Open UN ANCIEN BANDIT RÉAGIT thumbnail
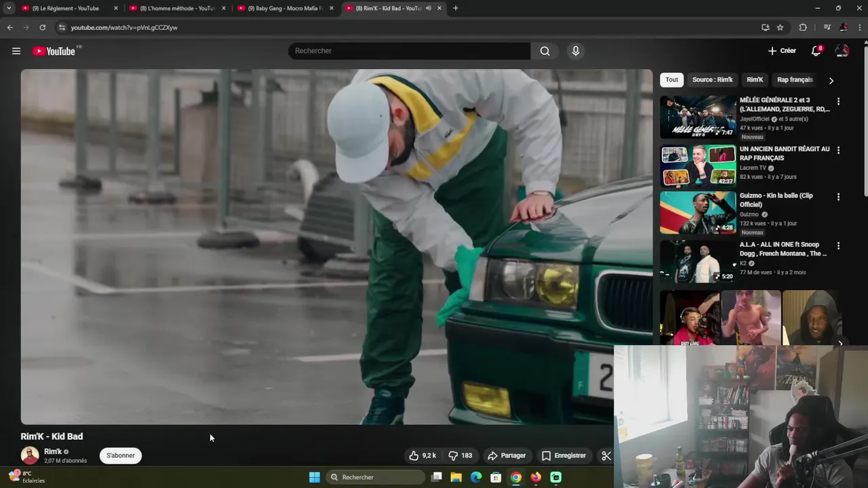This screenshot has width=868, height=488. [698, 165]
